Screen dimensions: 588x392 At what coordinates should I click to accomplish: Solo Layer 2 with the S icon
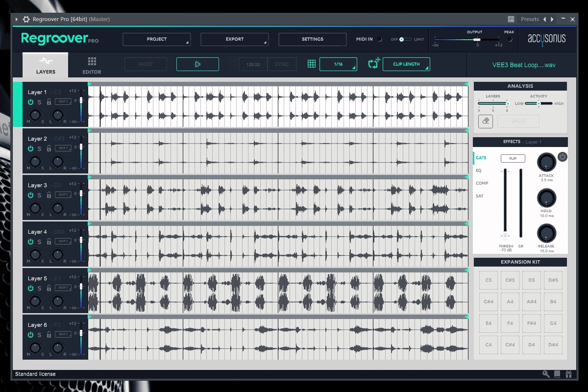[39, 148]
